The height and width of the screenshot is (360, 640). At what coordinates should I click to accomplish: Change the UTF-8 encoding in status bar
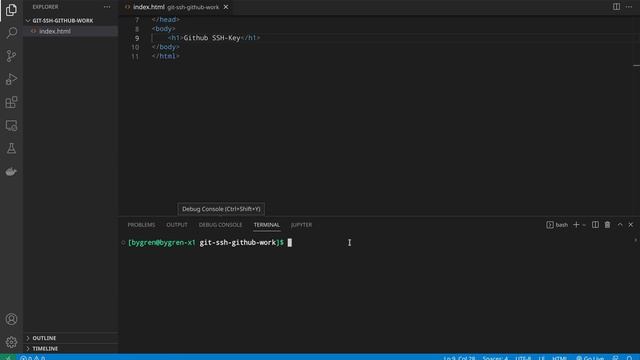[523, 358]
